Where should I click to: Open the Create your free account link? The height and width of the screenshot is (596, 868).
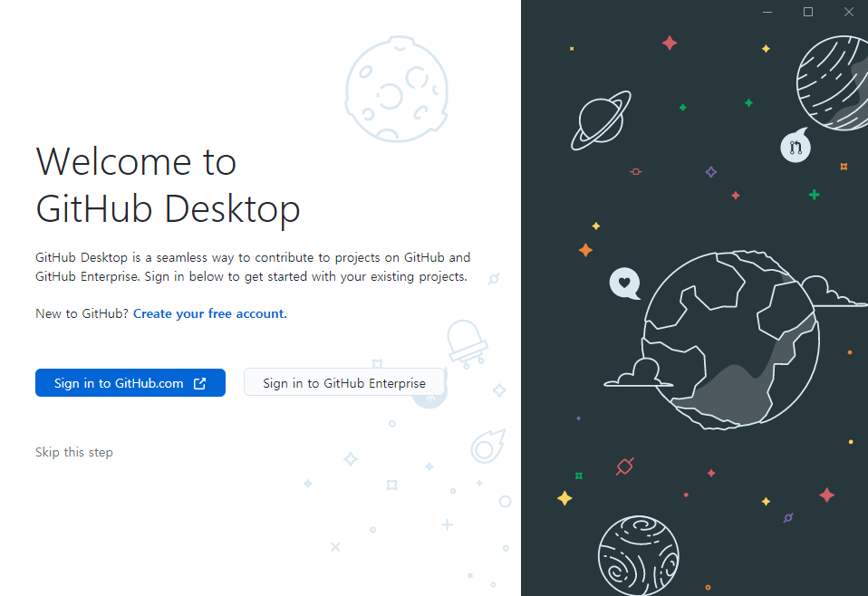210,313
